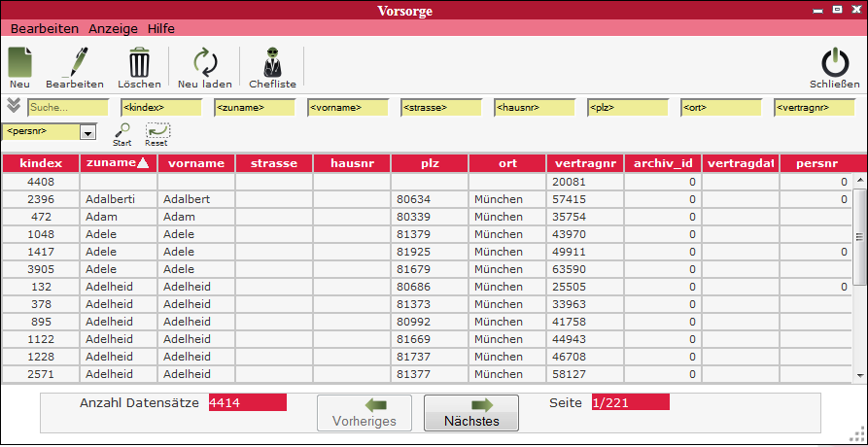
Task: Open the Chefliste icon
Action: click(272, 62)
